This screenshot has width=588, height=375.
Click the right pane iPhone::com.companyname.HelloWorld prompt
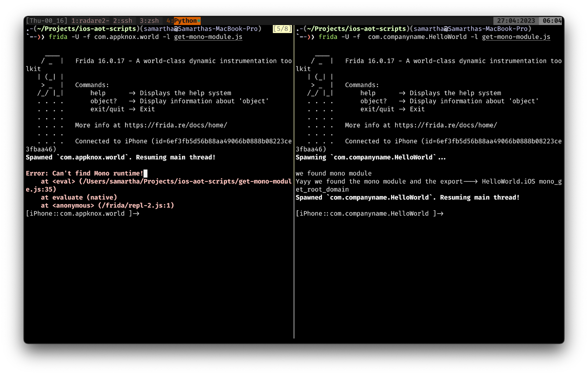tap(370, 214)
